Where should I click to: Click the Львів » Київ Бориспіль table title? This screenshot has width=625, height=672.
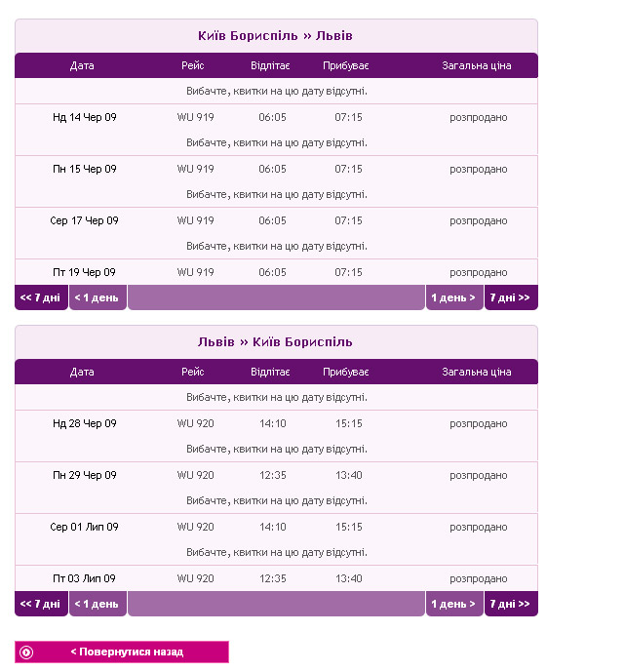(x=275, y=342)
